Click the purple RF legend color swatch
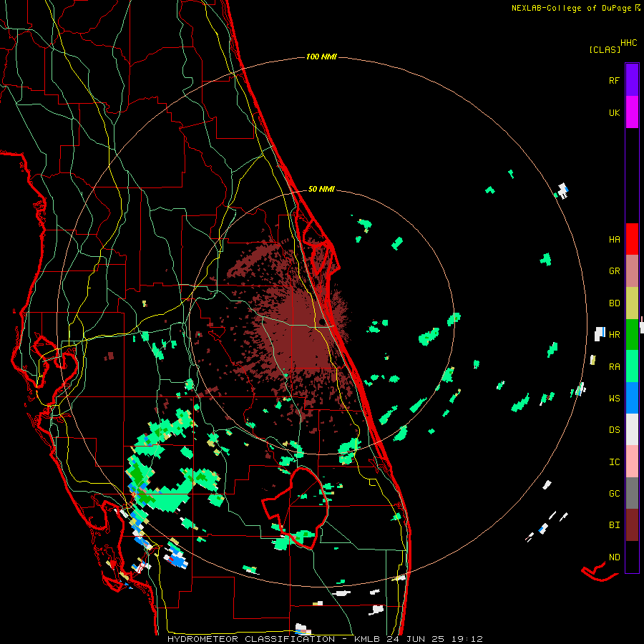This screenshot has height=644, width=644. [632, 79]
